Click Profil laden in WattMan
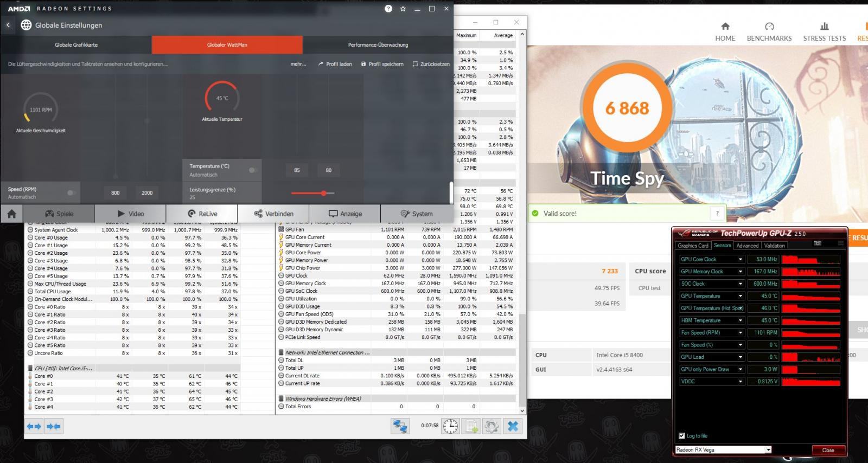 click(x=335, y=64)
